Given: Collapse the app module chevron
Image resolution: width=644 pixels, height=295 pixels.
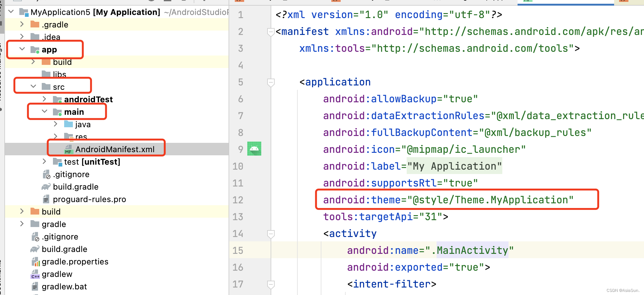Looking at the screenshot, I should click(22, 49).
